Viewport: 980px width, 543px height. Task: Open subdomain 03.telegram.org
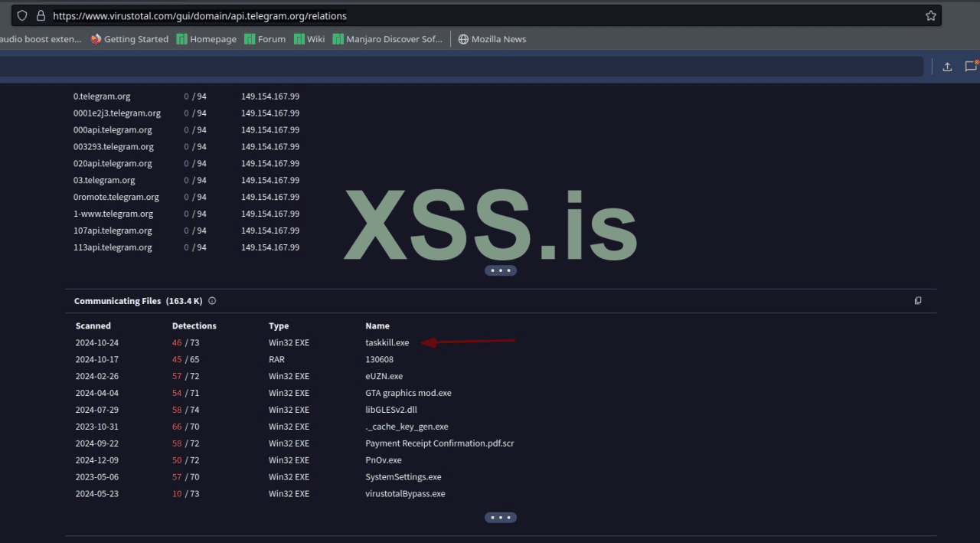104,181
